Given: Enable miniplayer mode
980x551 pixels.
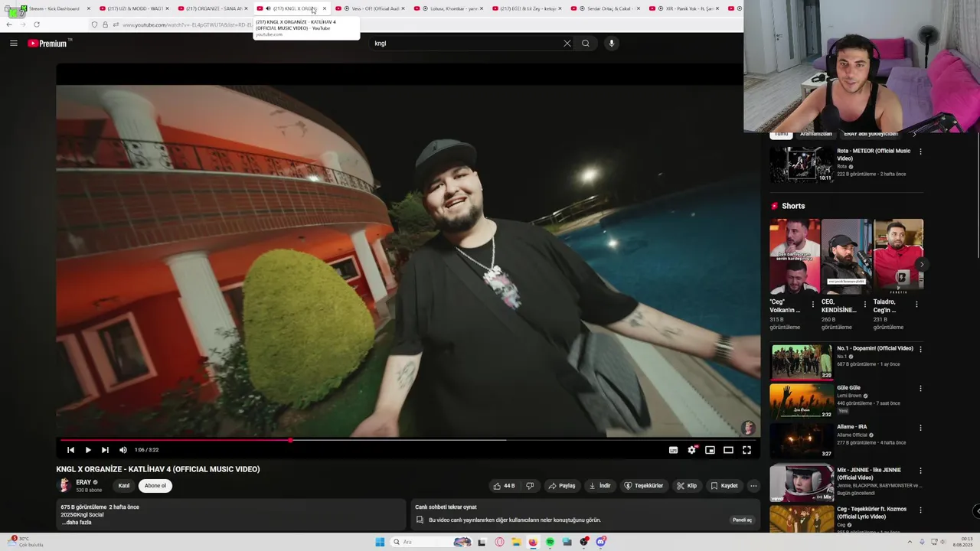Looking at the screenshot, I should tap(710, 450).
